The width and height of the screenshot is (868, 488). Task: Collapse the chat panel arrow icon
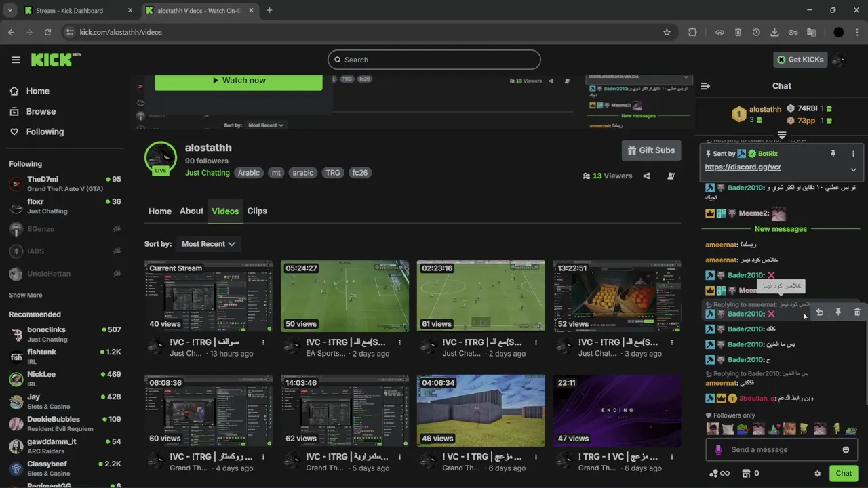coord(705,86)
